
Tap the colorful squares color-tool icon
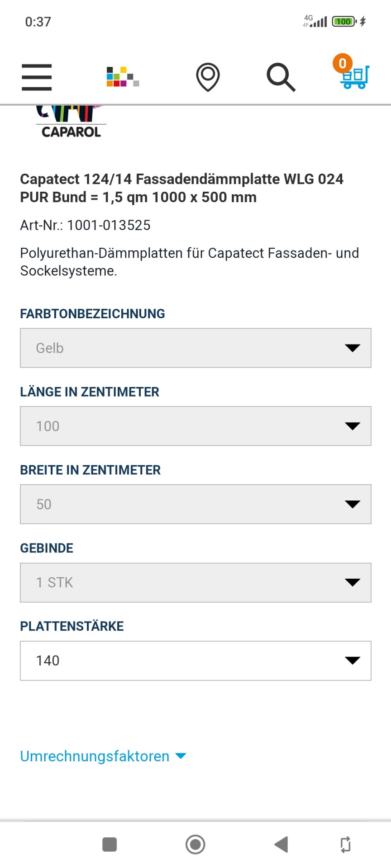[123, 77]
